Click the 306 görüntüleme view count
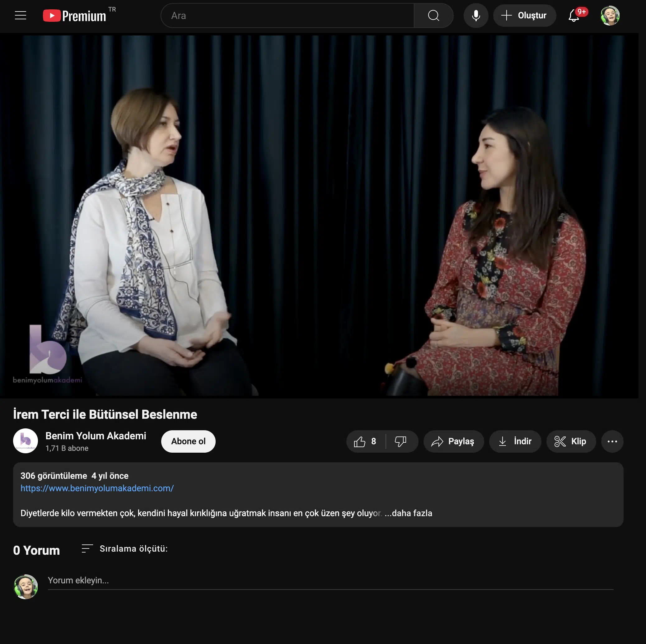 (x=54, y=475)
